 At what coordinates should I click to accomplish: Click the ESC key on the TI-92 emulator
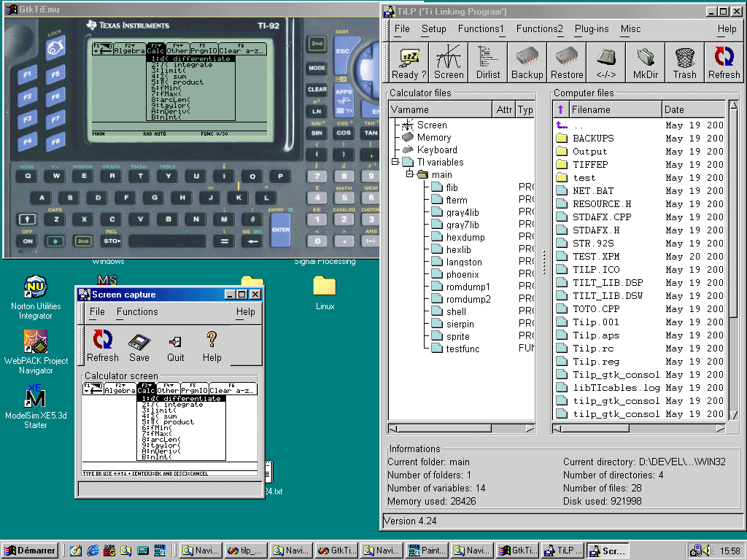click(343, 51)
